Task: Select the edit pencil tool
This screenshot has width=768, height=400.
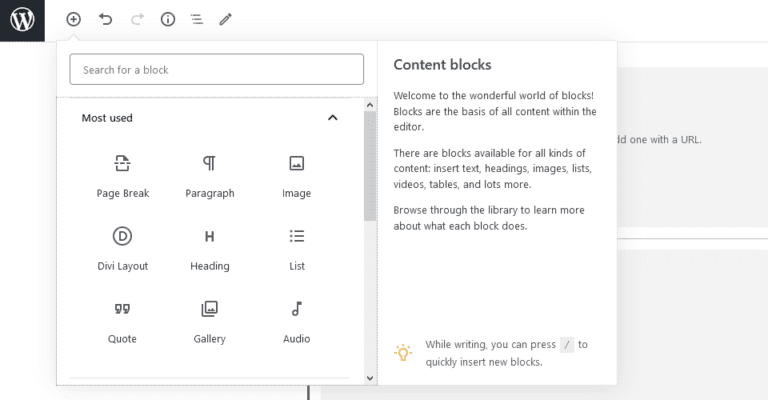Action: coord(225,19)
